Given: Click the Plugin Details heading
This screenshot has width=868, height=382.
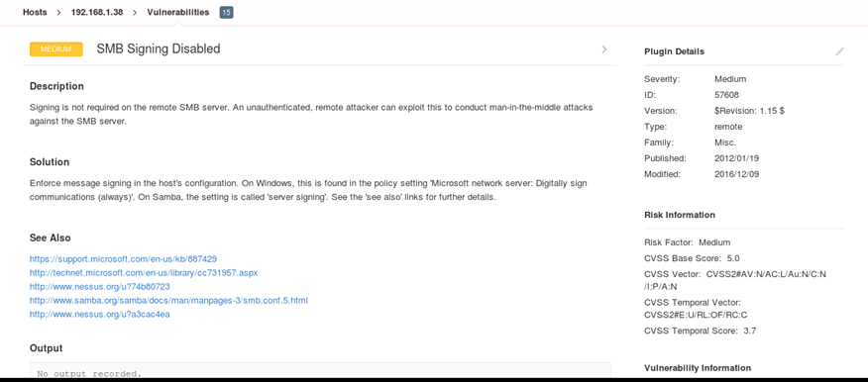Looking at the screenshot, I should 674,51.
